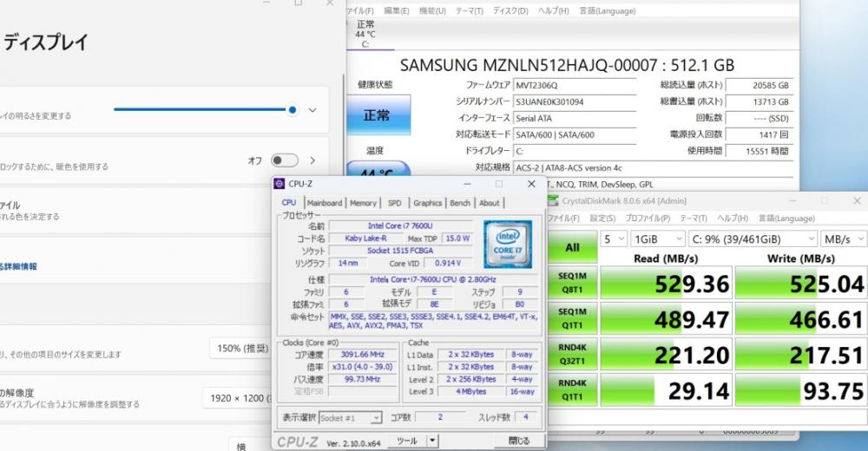Click the Intel Core i7 logo in CPU-Z
868x451 pixels.
508,244
